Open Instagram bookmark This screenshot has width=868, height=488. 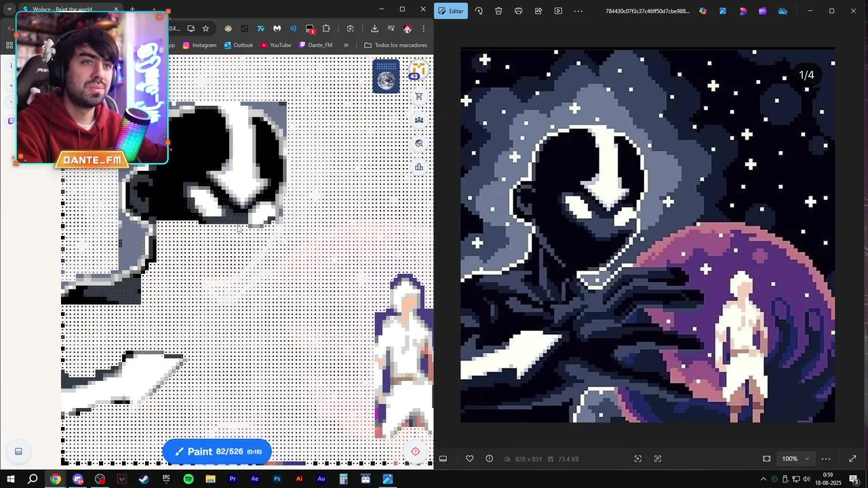tap(199, 45)
